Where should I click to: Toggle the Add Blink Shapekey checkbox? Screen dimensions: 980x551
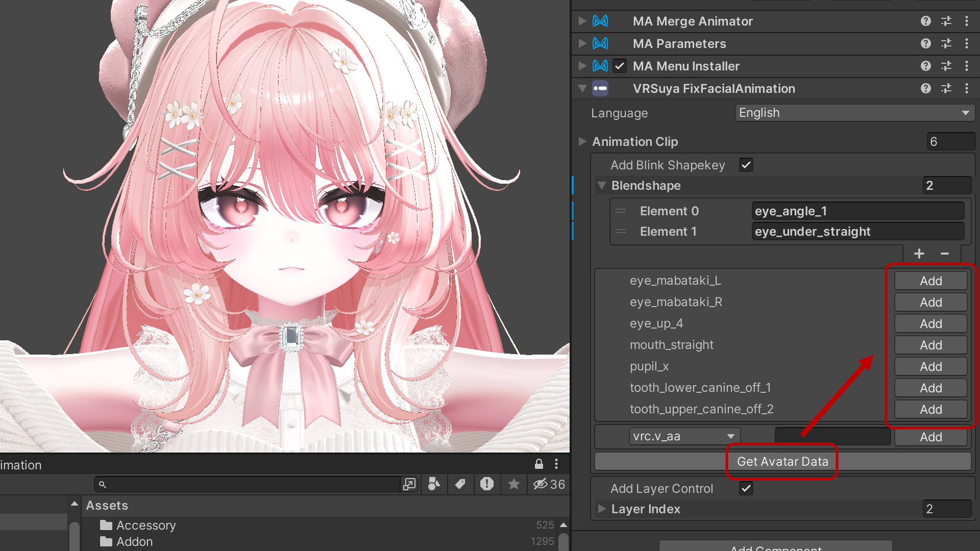coord(746,165)
